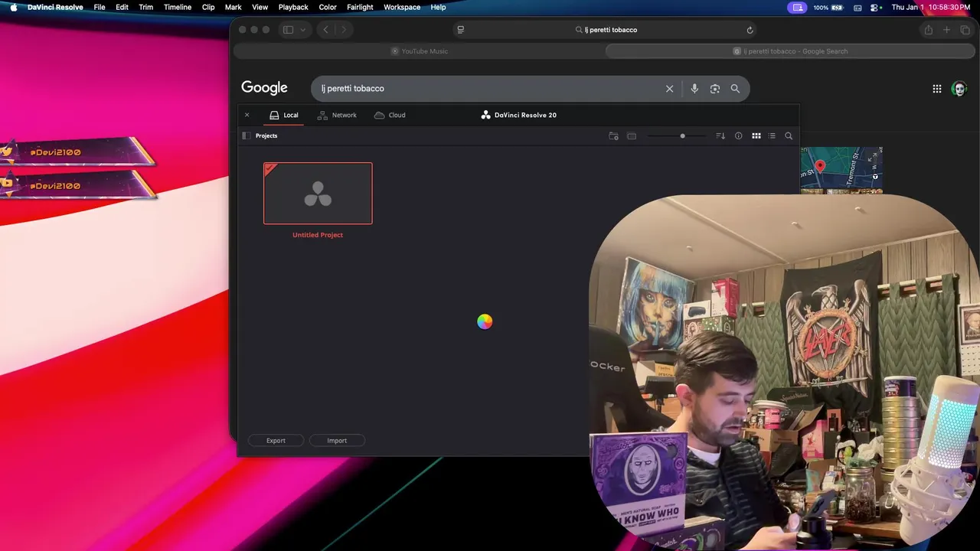Image resolution: width=980 pixels, height=551 pixels.
Task: Toggle the Safari sidebar button
Action: point(288,30)
